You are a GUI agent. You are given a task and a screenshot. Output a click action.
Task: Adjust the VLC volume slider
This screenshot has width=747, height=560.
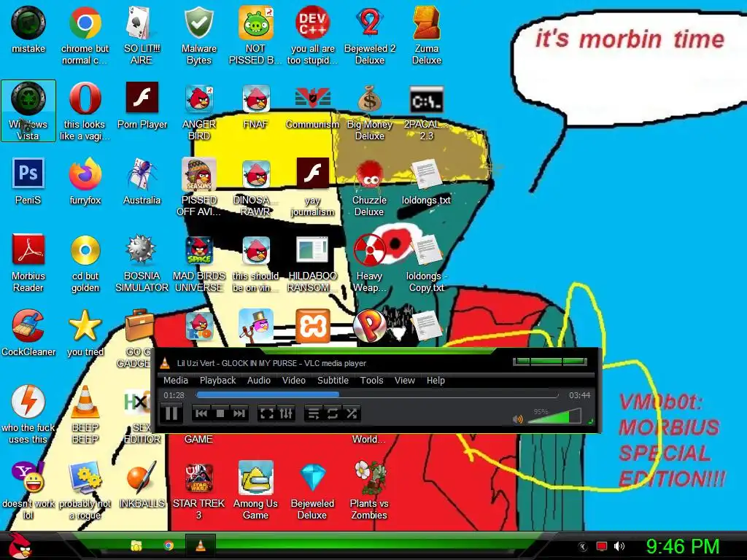pos(555,416)
